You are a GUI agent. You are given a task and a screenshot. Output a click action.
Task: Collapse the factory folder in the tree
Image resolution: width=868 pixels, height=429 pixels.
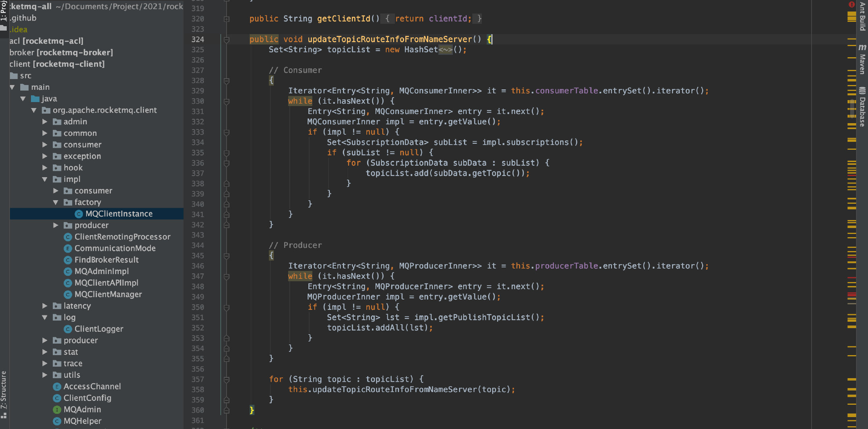[56, 202]
